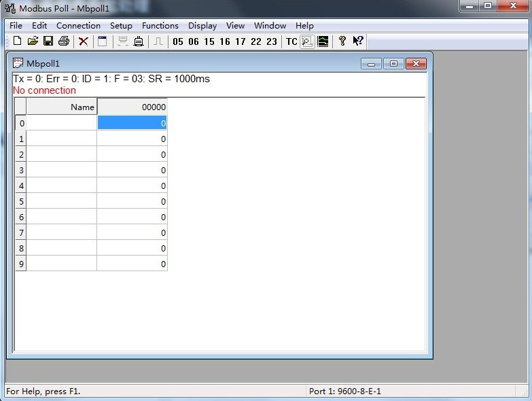Click row header 9
532x401 pixels.
click(21, 264)
